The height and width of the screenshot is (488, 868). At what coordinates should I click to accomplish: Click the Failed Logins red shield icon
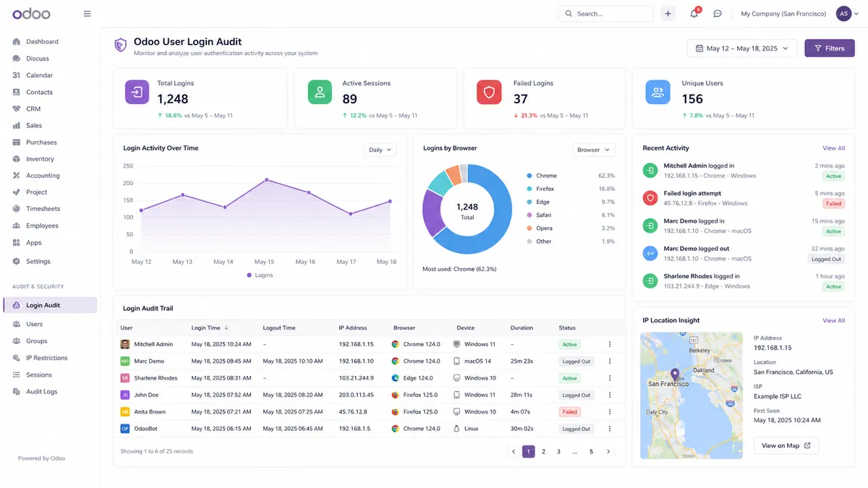click(x=489, y=93)
